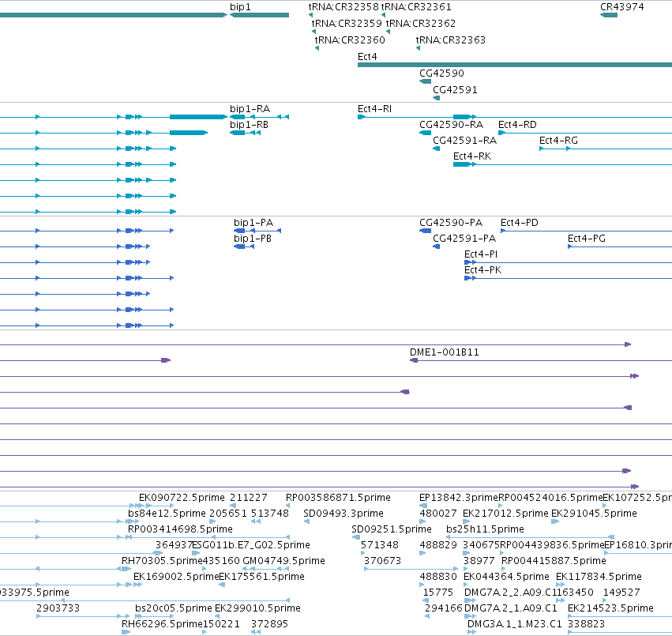
Task: Select the CG42590 gene label
Action: click(x=442, y=73)
